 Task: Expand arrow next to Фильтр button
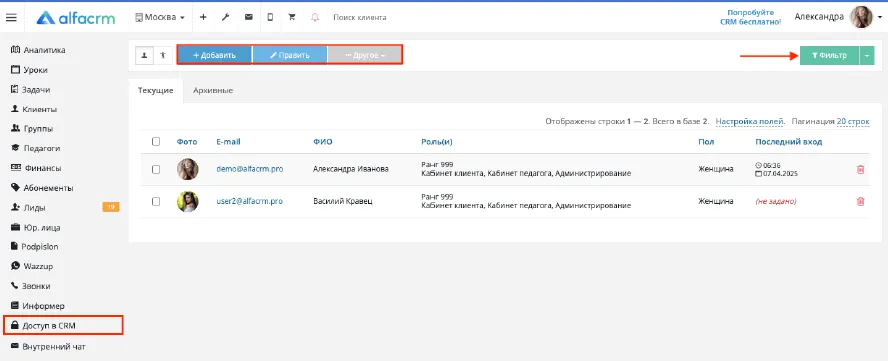click(x=867, y=56)
